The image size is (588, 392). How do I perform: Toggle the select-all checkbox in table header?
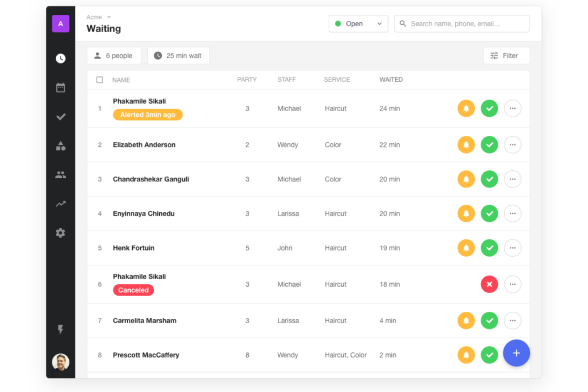coord(100,79)
